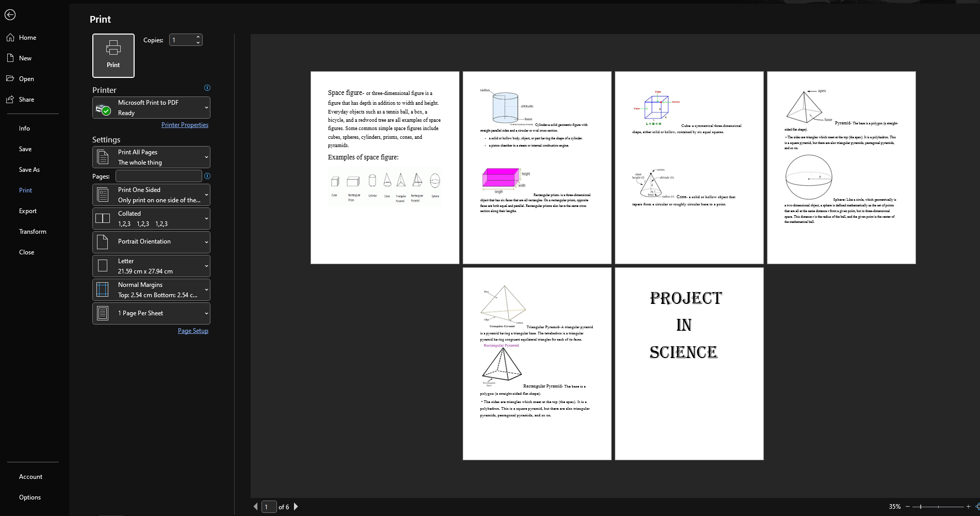Go to the previous preview page

(x=255, y=507)
